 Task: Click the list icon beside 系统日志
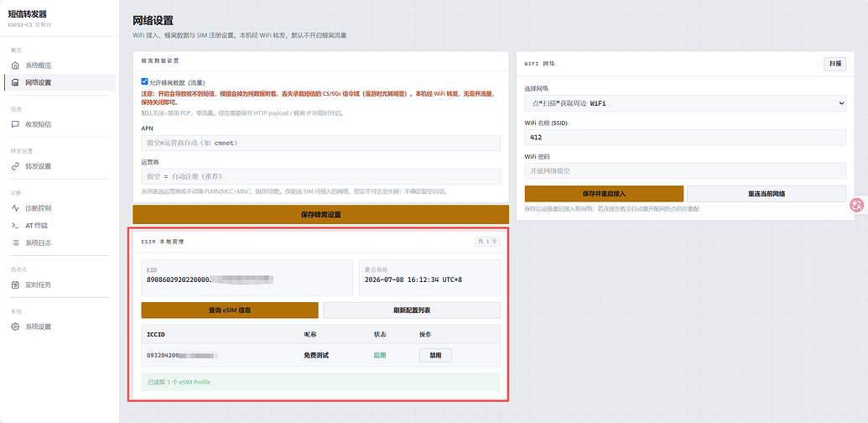[x=15, y=243]
